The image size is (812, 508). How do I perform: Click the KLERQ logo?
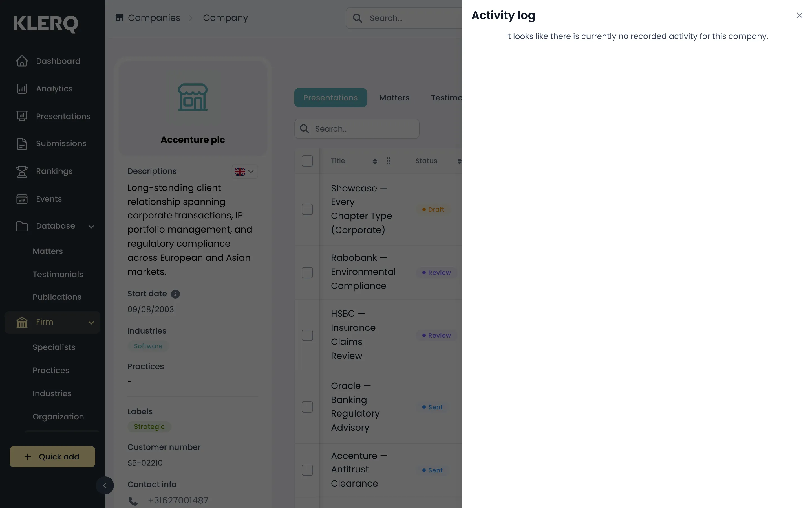tap(46, 24)
